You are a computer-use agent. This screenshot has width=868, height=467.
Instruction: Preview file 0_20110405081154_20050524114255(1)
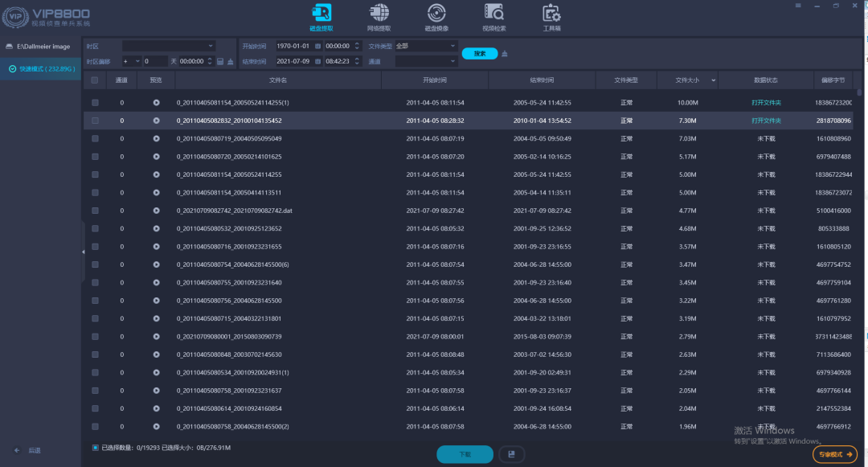156,102
